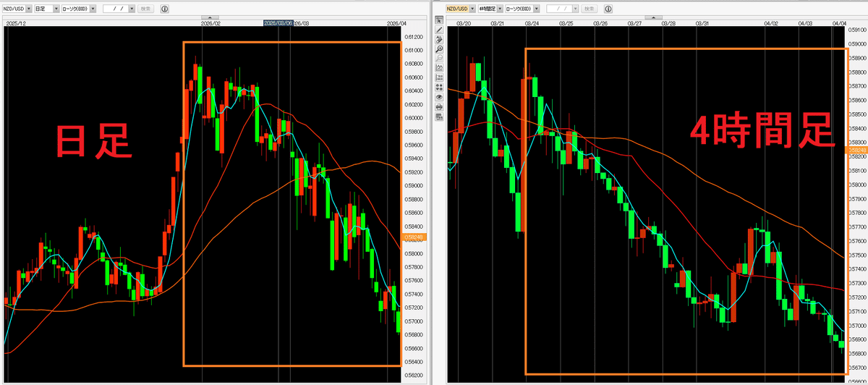The image size is (868, 385).
Task: Open 4時間足 timeframe dropdown on right chart
Action: point(500,9)
